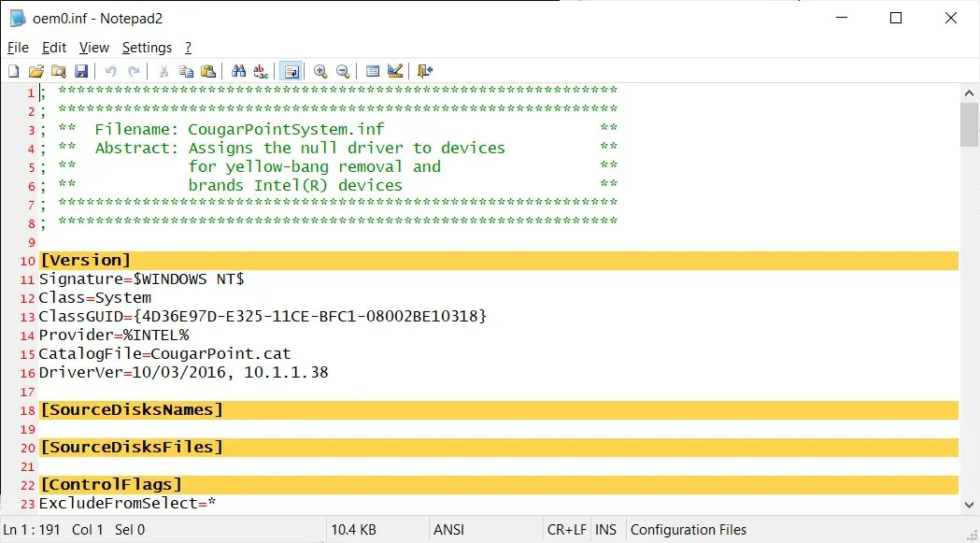Click the Replace text icon

click(x=261, y=71)
